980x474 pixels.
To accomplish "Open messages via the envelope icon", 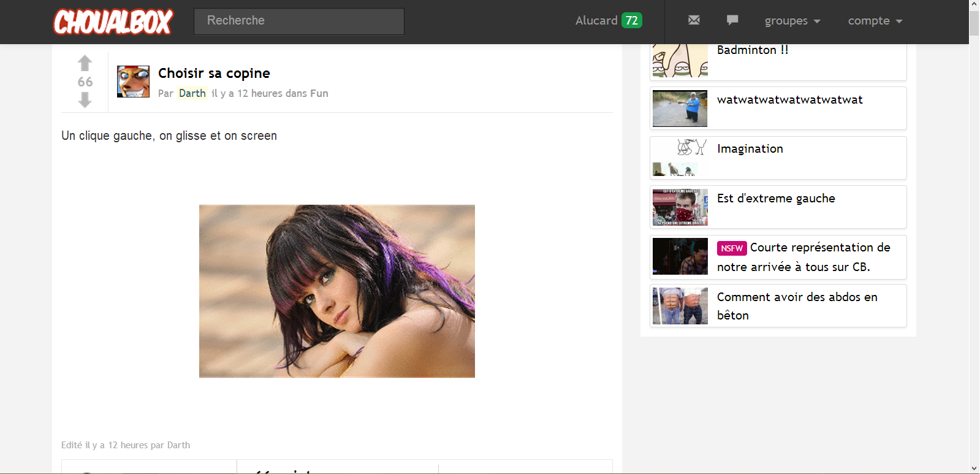I will [x=694, y=20].
